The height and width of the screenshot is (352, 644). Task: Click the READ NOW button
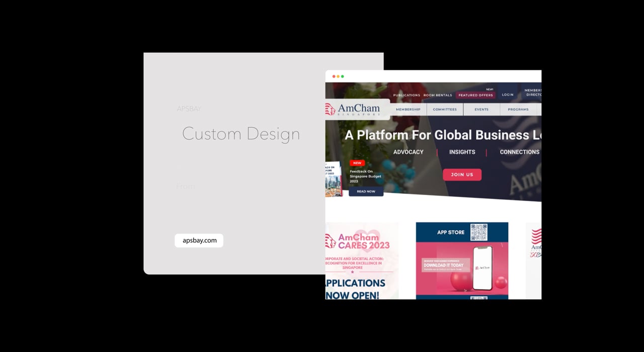pyautogui.click(x=366, y=192)
